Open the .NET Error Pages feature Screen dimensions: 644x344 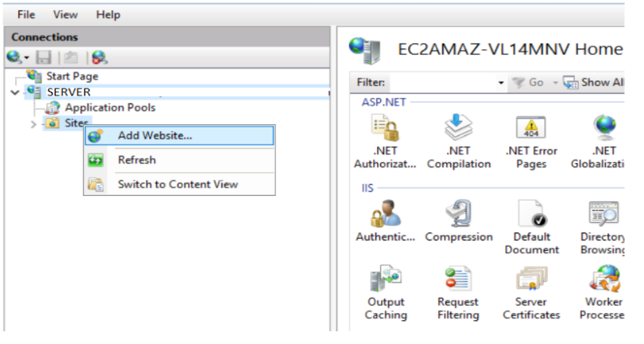(x=531, y=142)
